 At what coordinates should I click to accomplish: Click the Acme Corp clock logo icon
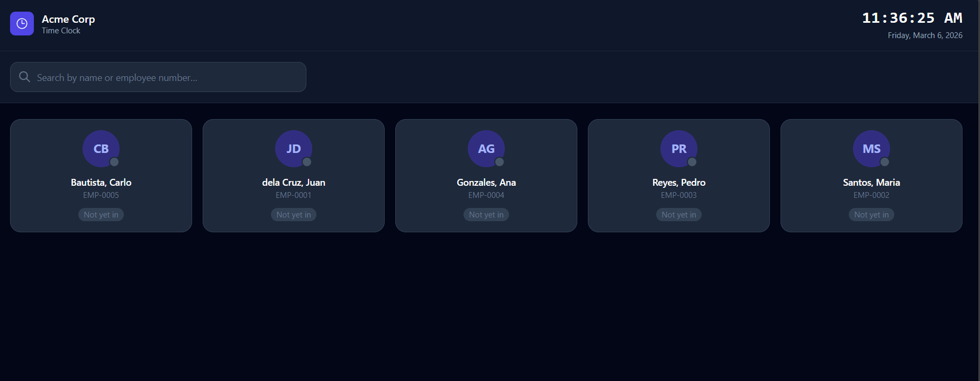22,24
